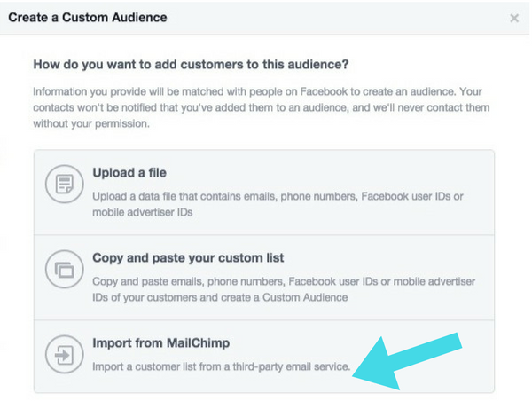The width and height of the screenshot is (532, 401).
Task: Click blank area beneath the options list
Action: (x=264, y=397)
